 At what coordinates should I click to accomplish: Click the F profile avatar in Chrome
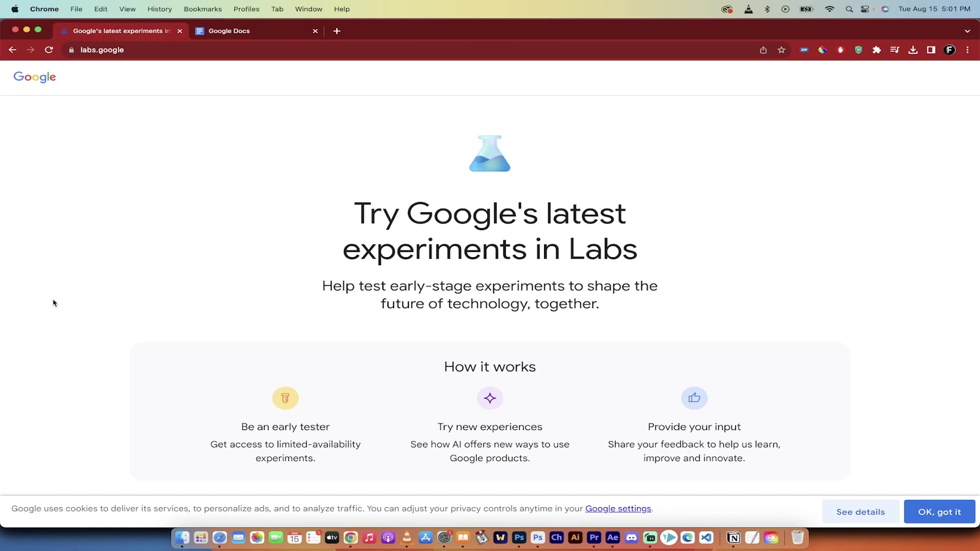(x=950, y=49)
